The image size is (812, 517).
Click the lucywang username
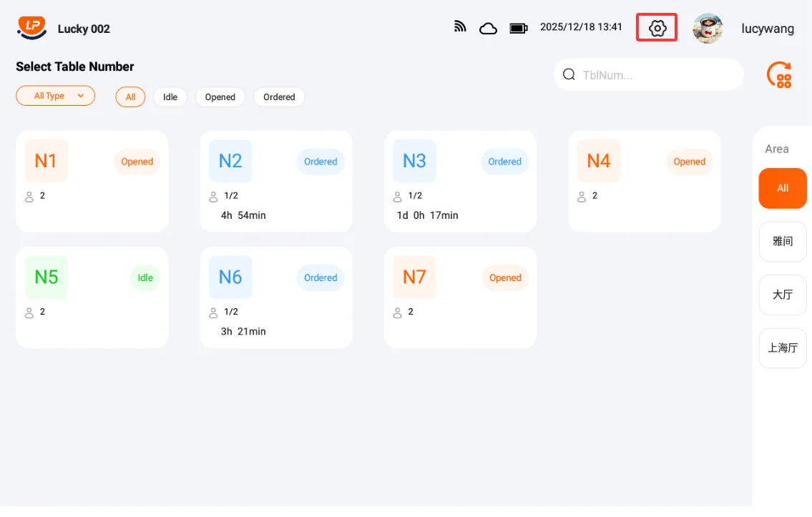pos(768,29)
